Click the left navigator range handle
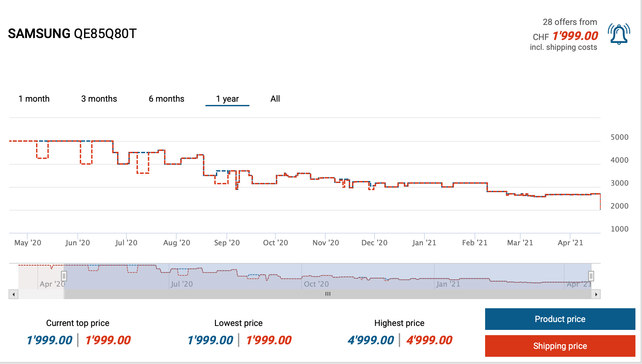 (x=64, y=276)
